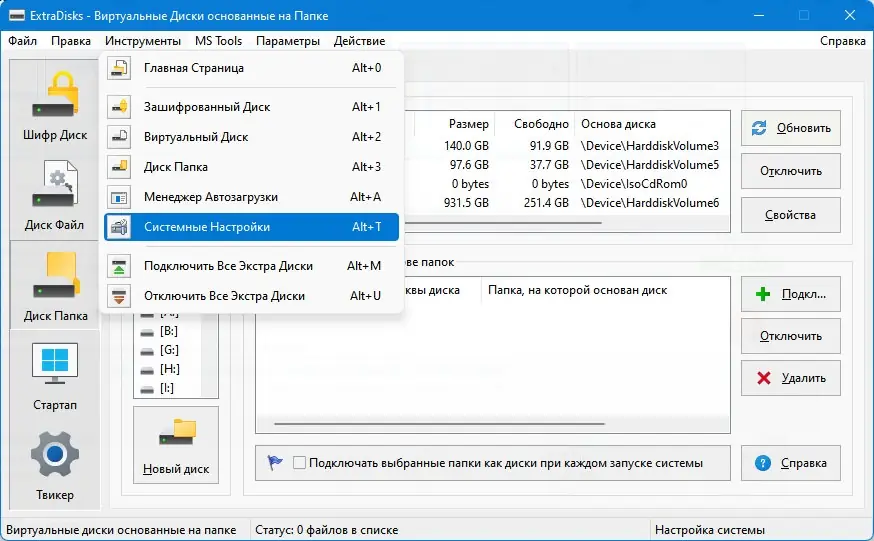The width and height of the screenshot is (874, 541).
Task: Open the Параметры menu
Action: 288,41
